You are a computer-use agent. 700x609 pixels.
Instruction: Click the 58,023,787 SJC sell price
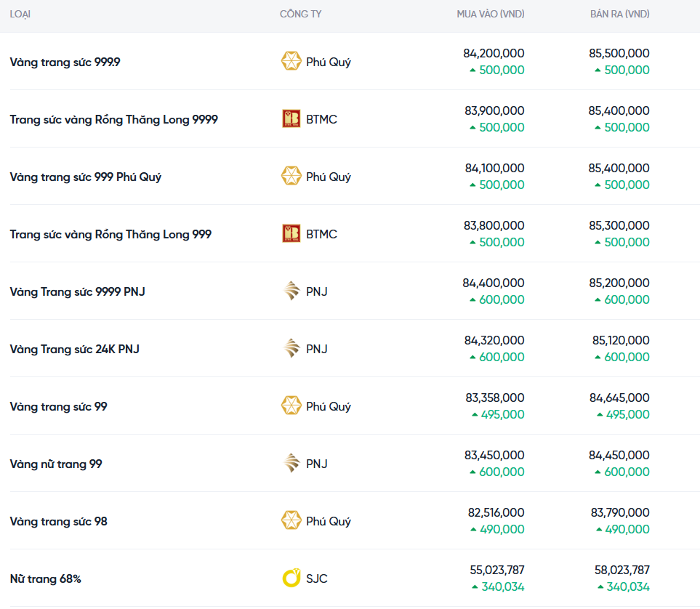tap(620, 570)
